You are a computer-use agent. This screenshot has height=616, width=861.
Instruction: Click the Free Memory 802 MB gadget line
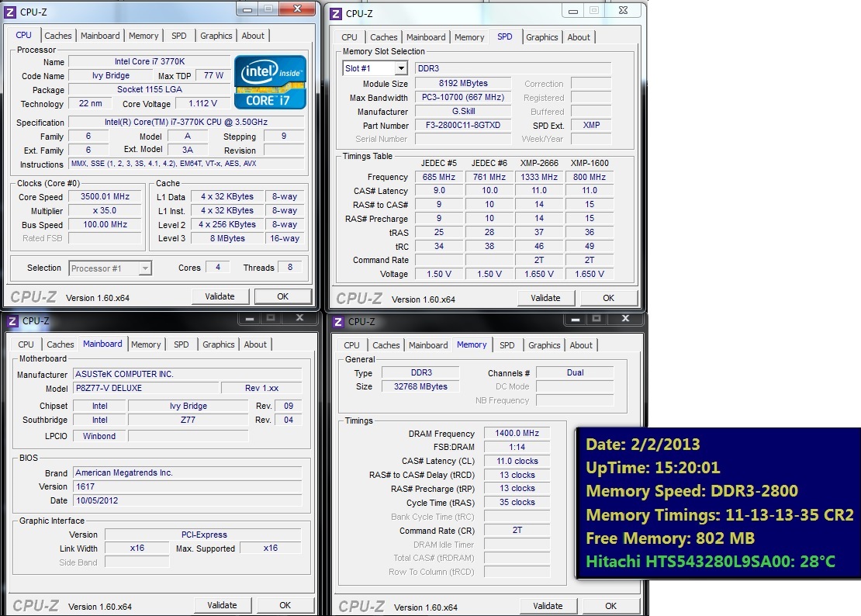pos(670,538)
